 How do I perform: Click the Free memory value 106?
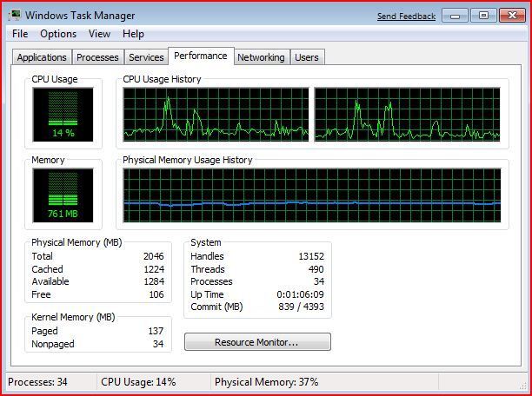point(156,294)
